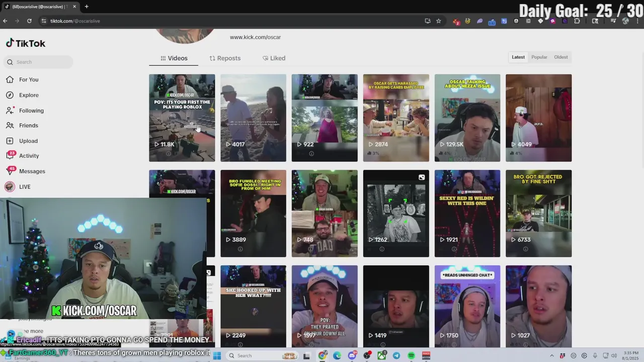Open the browser extensions puzzle icon
This screenshot has height=362, width=644.
click(x=577, y=21)
